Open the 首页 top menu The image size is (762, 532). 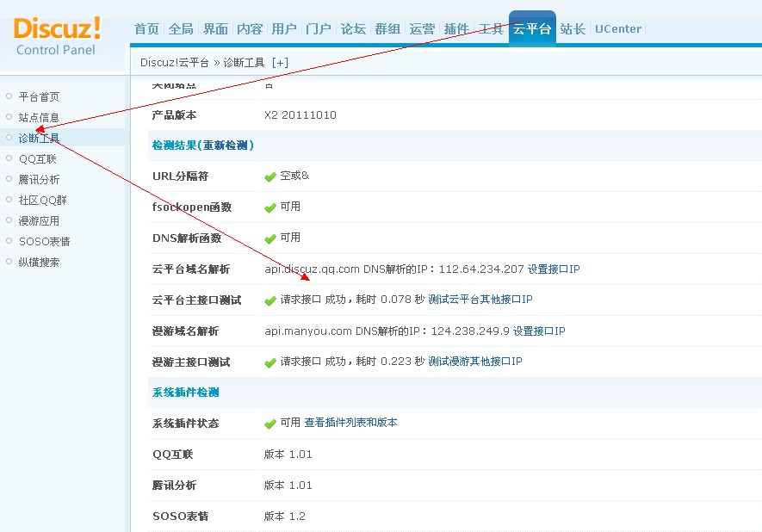(x=146, y=29)
